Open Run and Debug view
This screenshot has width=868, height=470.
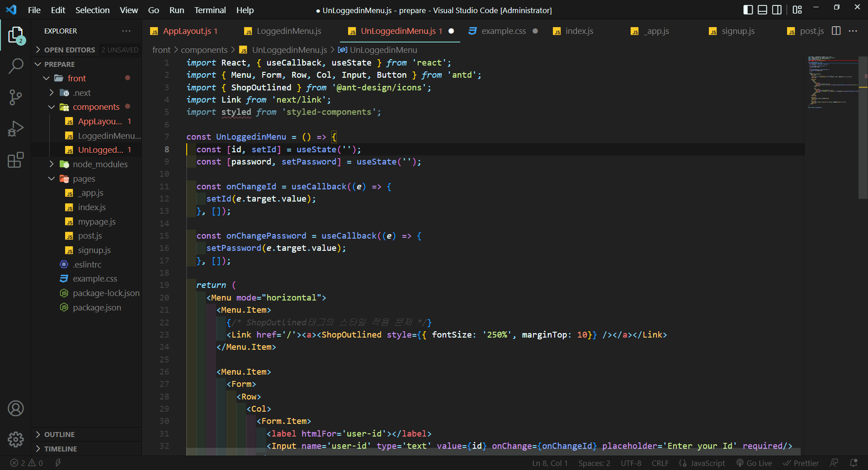[16, 129]
